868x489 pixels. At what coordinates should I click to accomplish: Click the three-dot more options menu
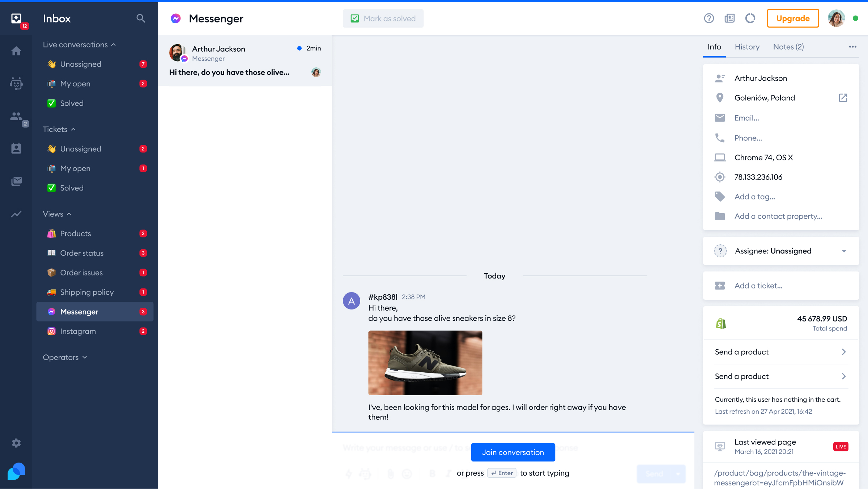852,47
